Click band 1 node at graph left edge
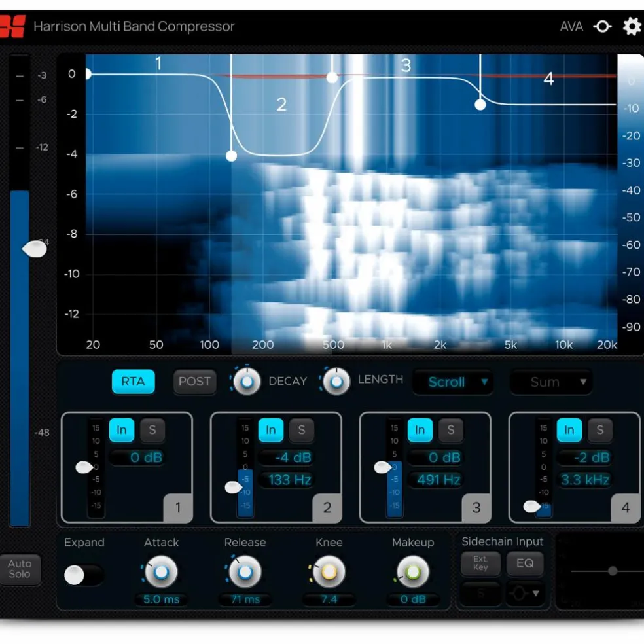Viewport: 644px width, 644px height. tap(88, 75)
